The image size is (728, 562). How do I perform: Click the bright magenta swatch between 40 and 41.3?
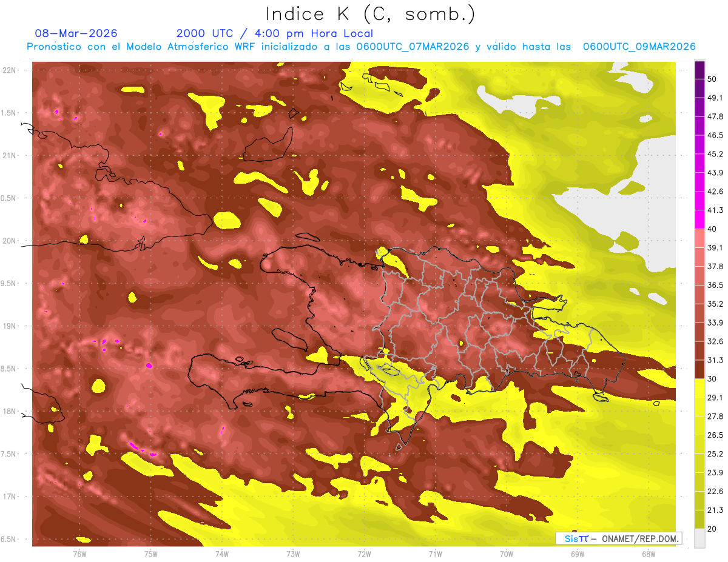(x=699, y=219)
